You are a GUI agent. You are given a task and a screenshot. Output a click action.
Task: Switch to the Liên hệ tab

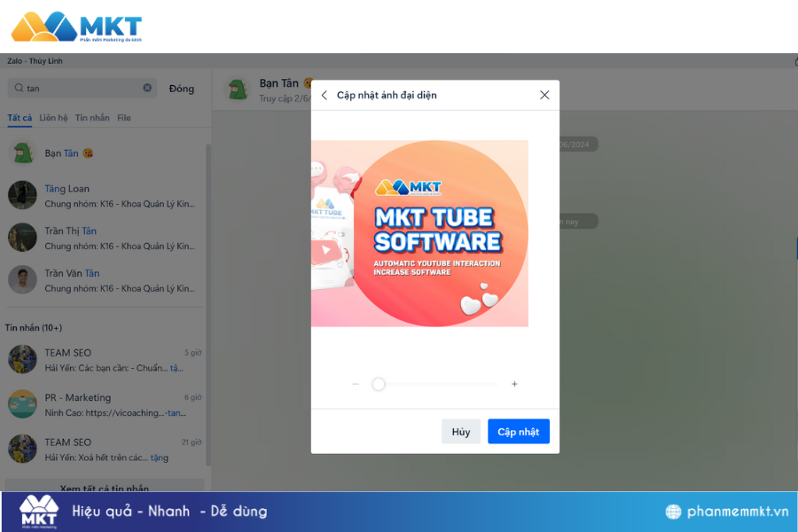53,118
